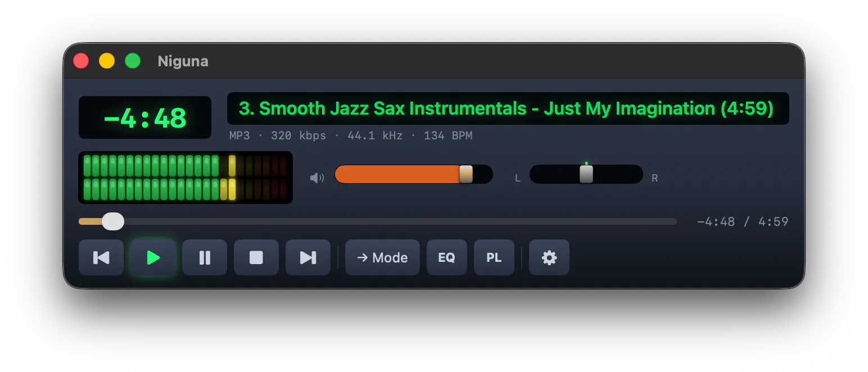868x372 pixels.
Task: Click the scrolling track title display
Action: (x=508, y=108)
